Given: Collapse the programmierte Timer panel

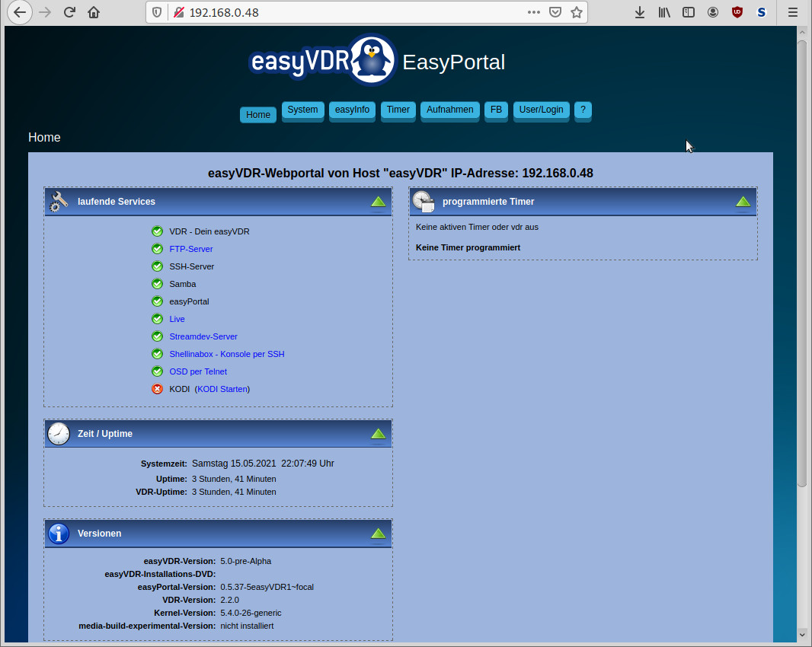Looking at the screenshot, I should tap(743, 202).
